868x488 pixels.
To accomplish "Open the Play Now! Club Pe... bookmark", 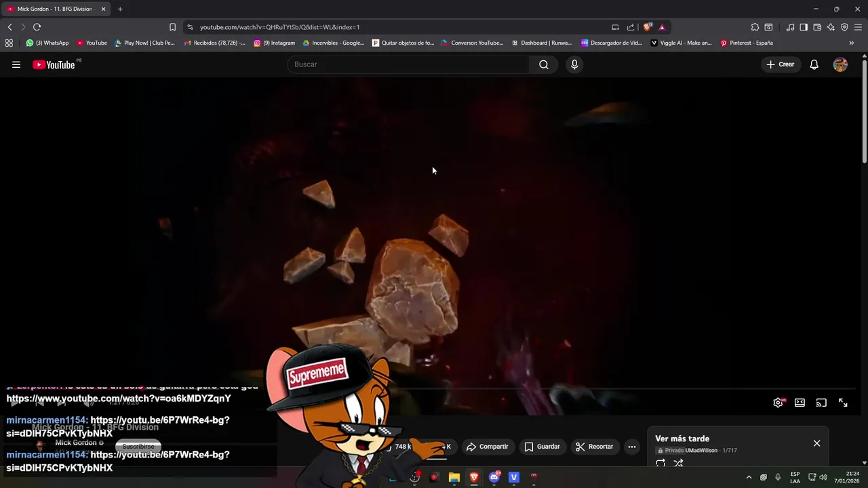I will (144, 43).
